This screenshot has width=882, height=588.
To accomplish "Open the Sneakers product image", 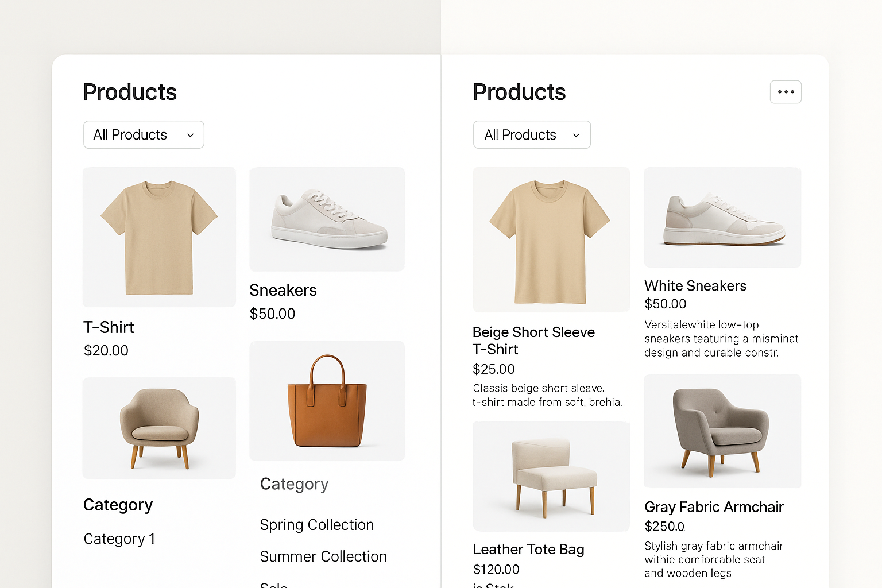I will 327,219.
